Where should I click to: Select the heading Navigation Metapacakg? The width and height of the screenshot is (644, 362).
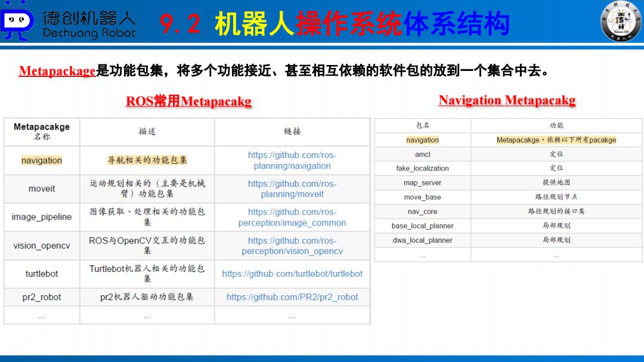coord(507,100)
